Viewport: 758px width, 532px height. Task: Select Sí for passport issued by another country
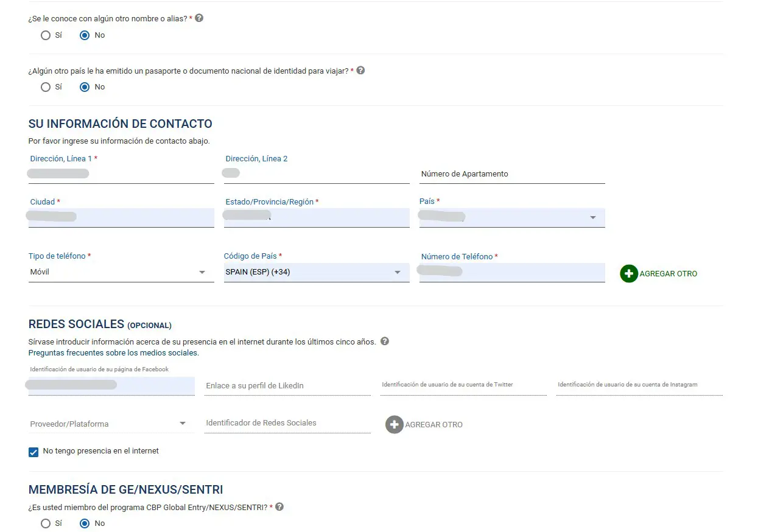click(x=46, y=87)
